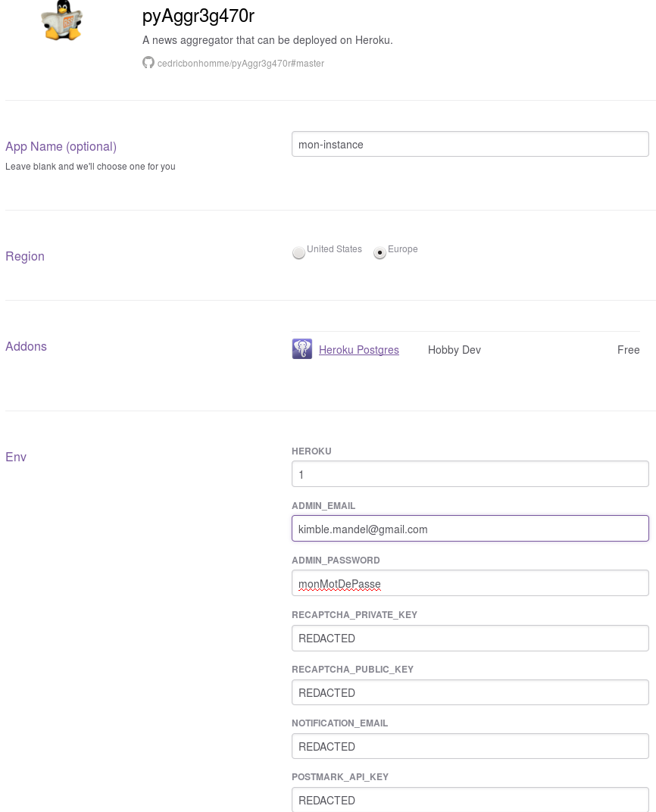Focus the App Name input field

pyautogui.click(x=470, y=144)
